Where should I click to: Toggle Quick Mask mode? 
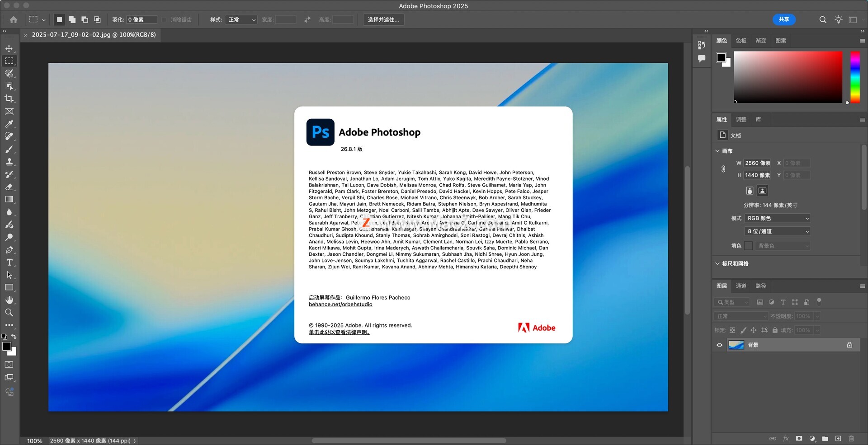pos(9,365)
